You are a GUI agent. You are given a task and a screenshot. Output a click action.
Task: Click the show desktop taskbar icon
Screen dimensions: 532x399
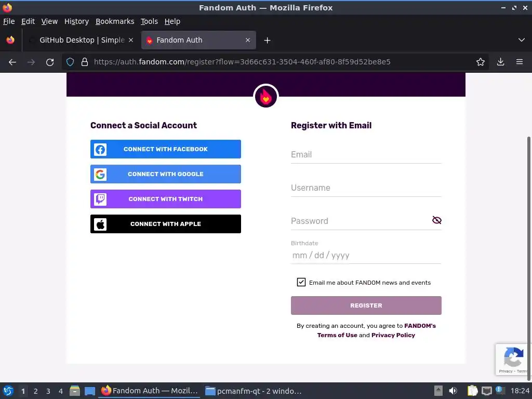[89, 391]
